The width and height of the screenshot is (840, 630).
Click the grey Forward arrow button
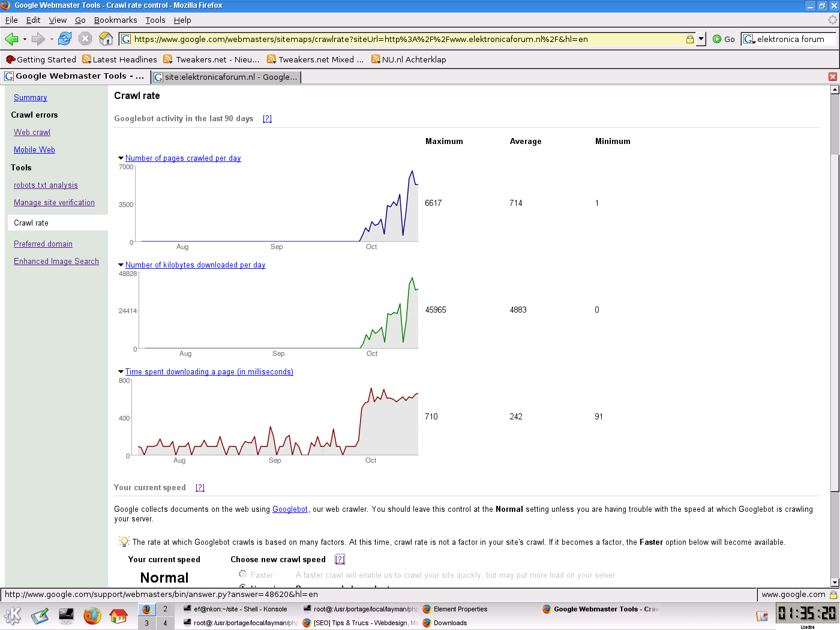(x=38, y=39)
